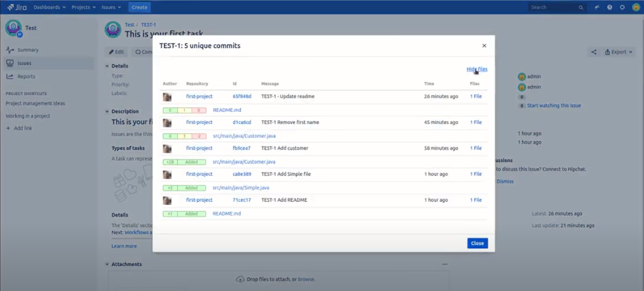
Task: Click the Create button in the header
Action: pos(140,7)
